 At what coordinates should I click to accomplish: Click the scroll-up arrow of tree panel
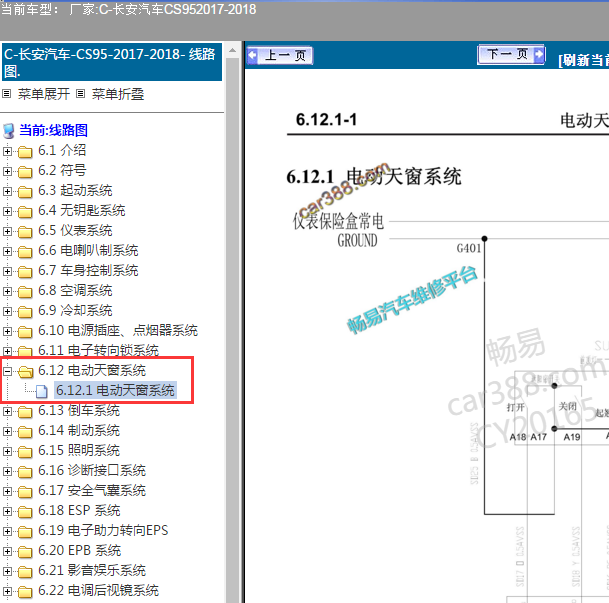(232, 50)
